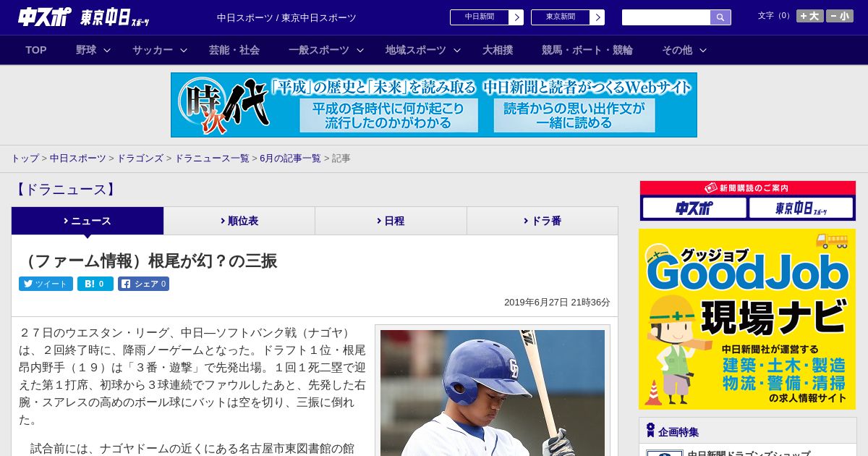868x456 pixels.
Task: Open the 東京新聞 link button
Action: (561, 17)
